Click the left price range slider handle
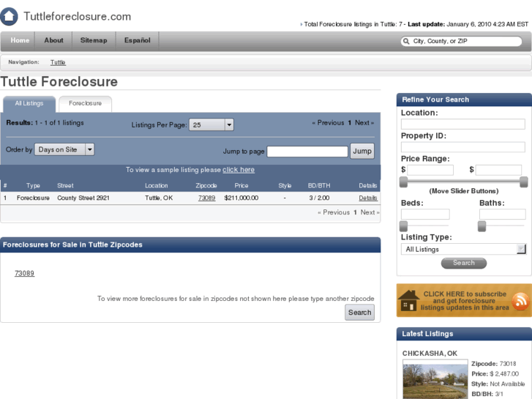The image size is (532, 399). click(x=403, y=182)
